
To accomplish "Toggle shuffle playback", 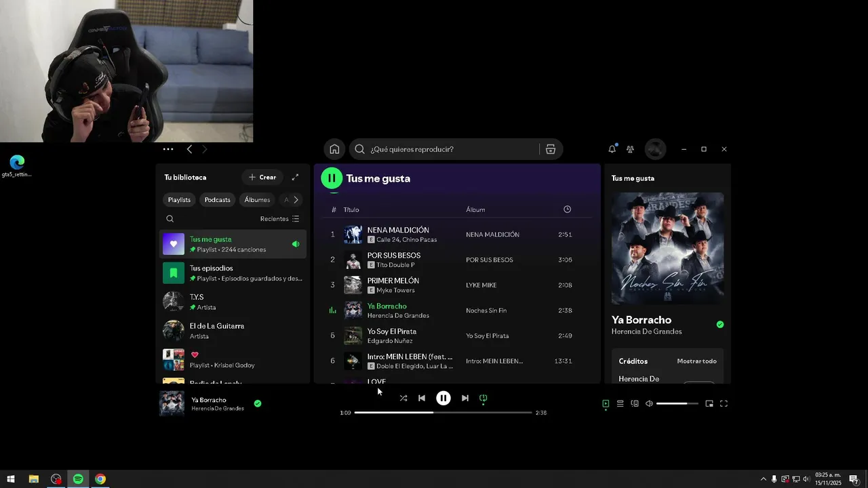I will 403,399.
